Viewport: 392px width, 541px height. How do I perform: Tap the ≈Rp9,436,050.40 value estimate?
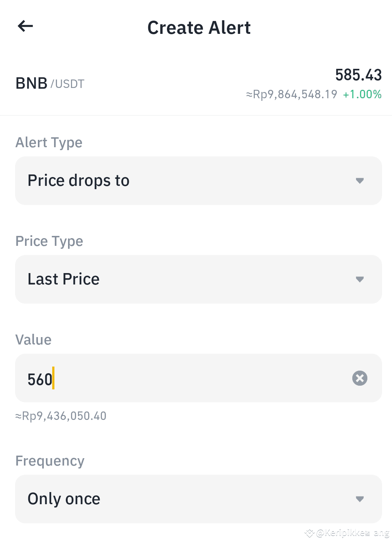[61, 416]
